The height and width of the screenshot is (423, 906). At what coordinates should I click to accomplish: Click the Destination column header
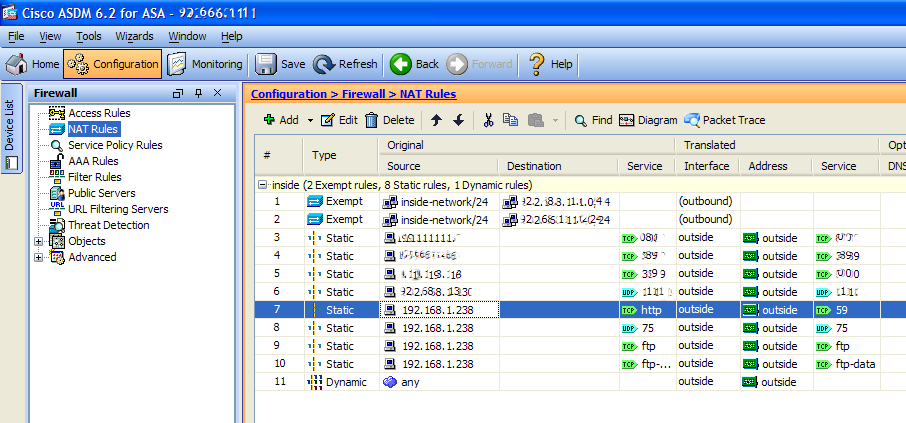558,166
